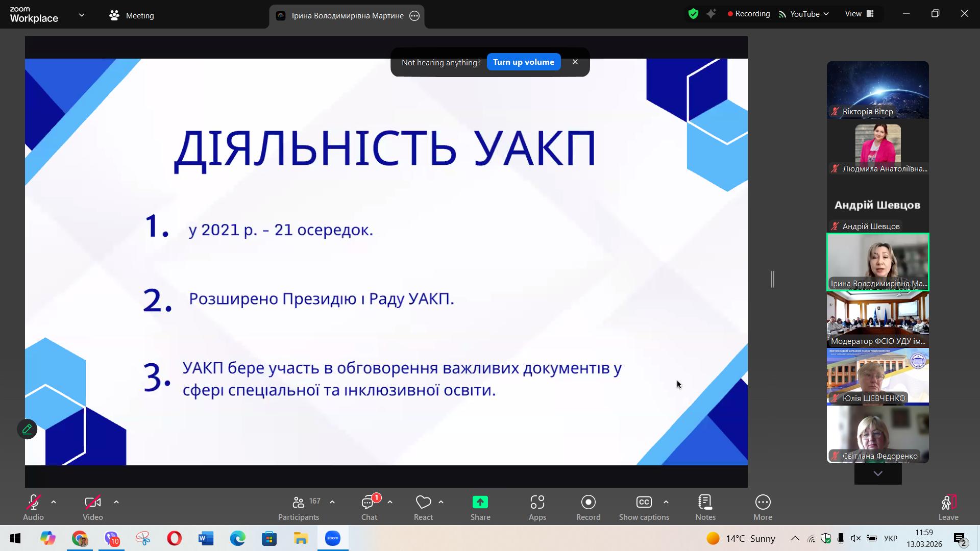This screenshot has height=551, width=980.
Task: Expand the participant thumbnails down arrow
Action: [x=878, y=473]
